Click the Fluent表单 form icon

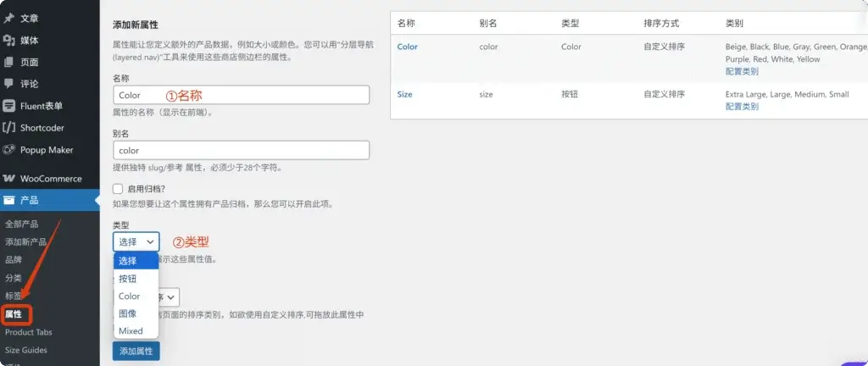(x=9, y=106)
